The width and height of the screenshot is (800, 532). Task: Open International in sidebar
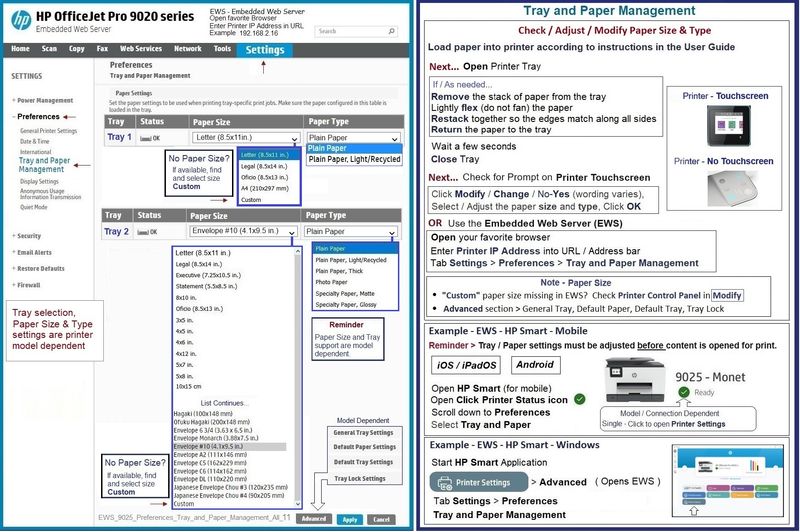pyautogui.click(x=36, y=152)
